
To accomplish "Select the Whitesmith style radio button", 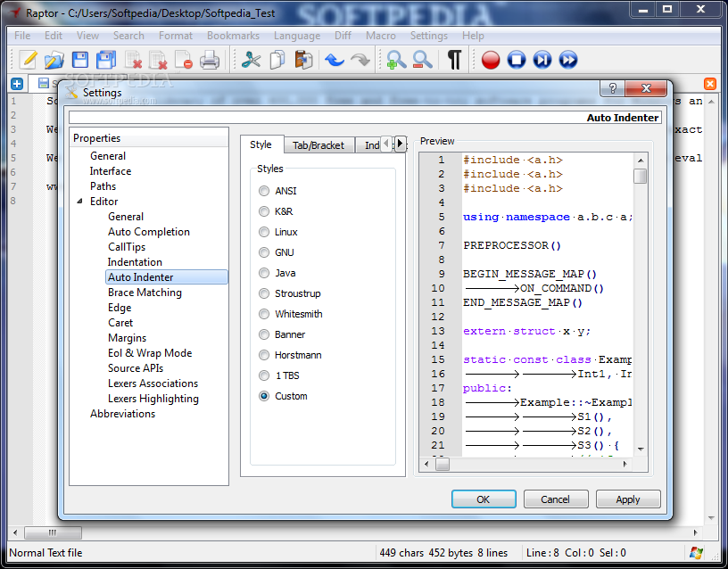I will click(x=264, y=314).
